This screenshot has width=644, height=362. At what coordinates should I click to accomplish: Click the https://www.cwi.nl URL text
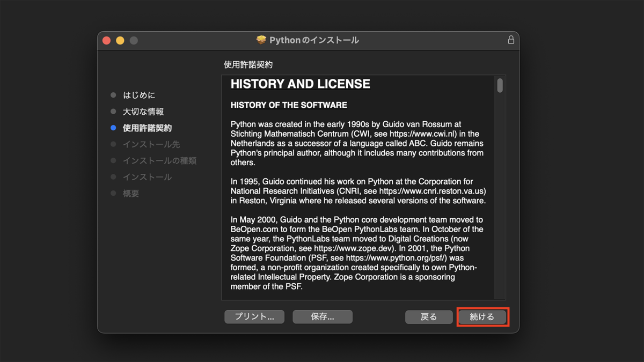pyautogui.click(x=423, y=134)
